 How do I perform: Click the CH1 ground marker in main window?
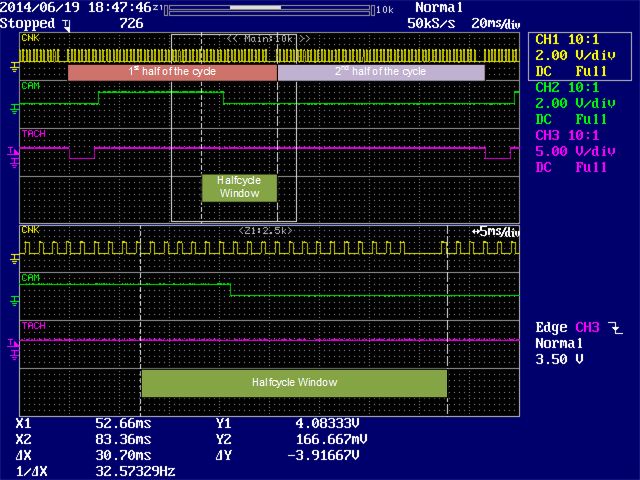14,67
